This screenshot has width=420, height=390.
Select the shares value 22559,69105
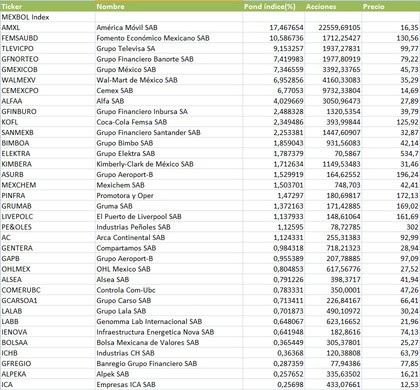pyautogui.click(x=333, y=27)
